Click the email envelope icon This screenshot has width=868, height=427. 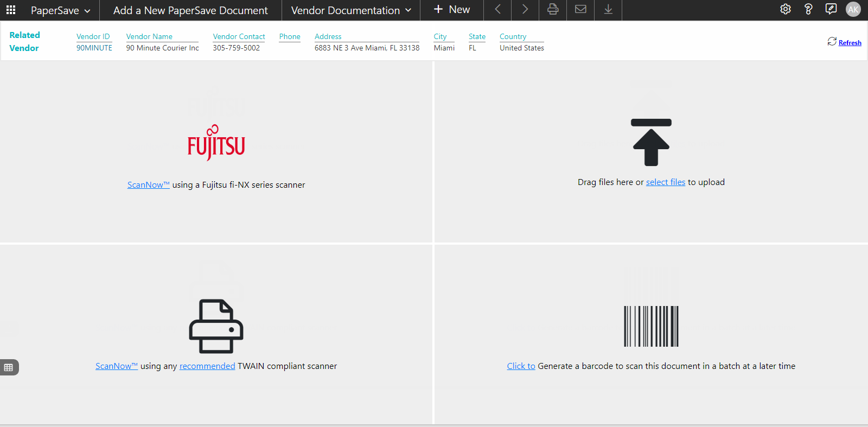580,10
